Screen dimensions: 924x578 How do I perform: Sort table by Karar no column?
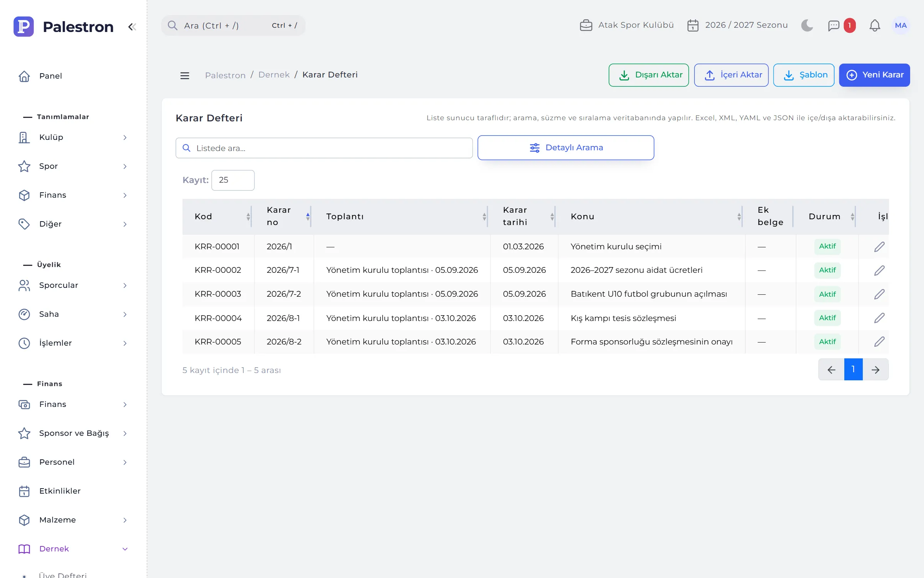point(284,217)
